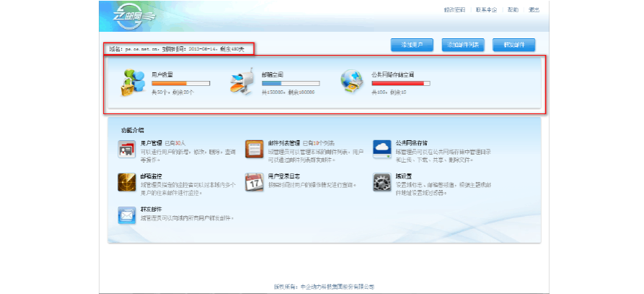Select the 邮箱监控 radar icon
This screenshot has width=644, height=294.
127,182
